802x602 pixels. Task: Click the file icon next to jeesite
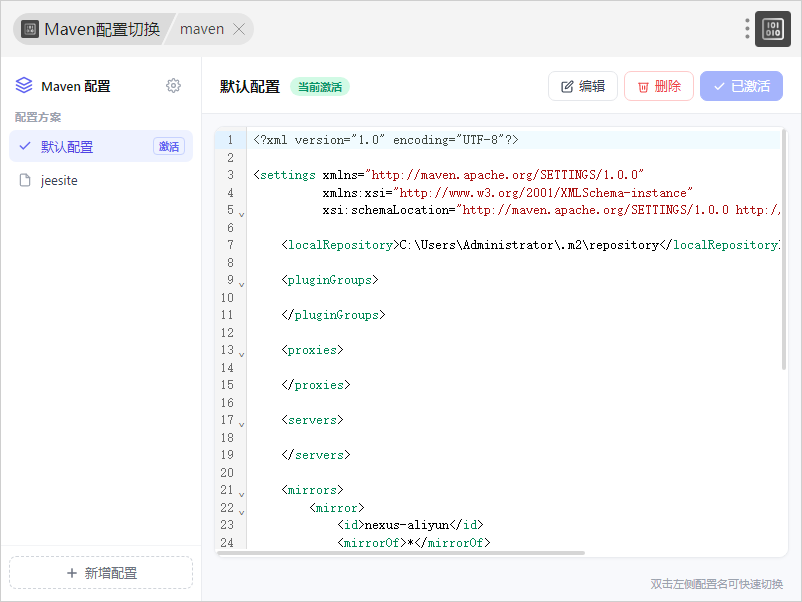(x=25, y=181)
